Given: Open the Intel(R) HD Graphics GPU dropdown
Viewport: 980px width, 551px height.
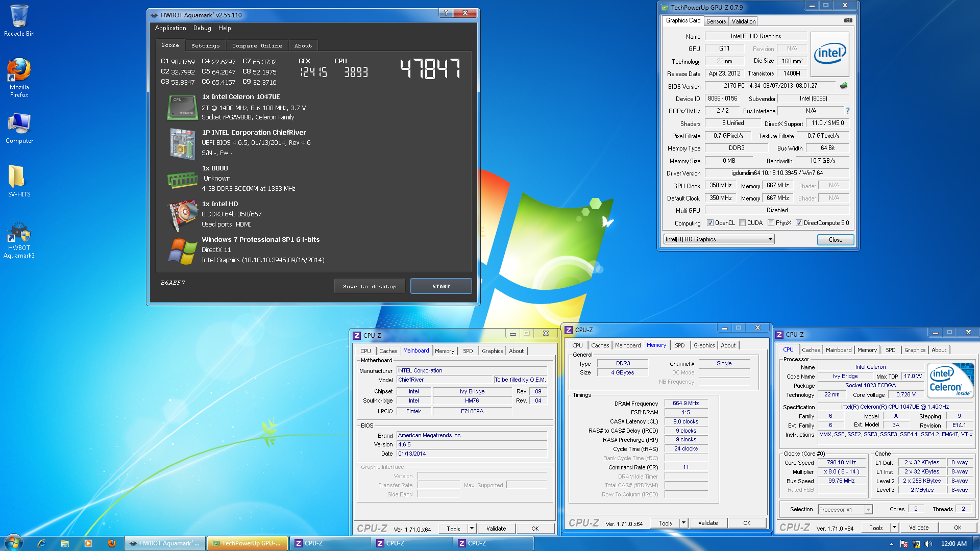Looking at the screenshot, I should 719,239.
